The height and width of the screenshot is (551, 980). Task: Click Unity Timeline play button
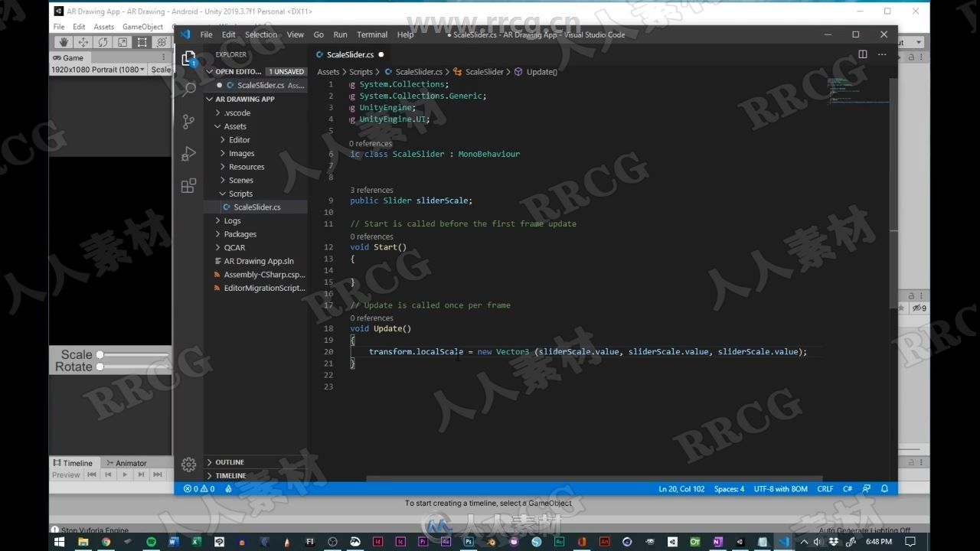[125, 474]
